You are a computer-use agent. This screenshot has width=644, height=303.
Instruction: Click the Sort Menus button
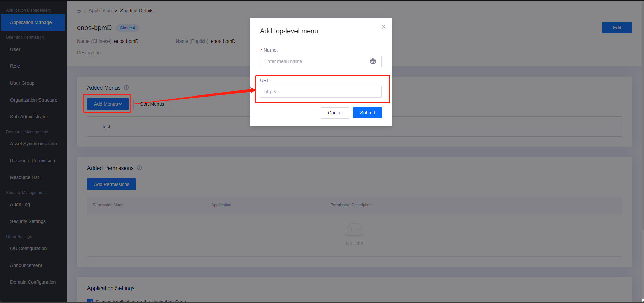click(152, 104)
